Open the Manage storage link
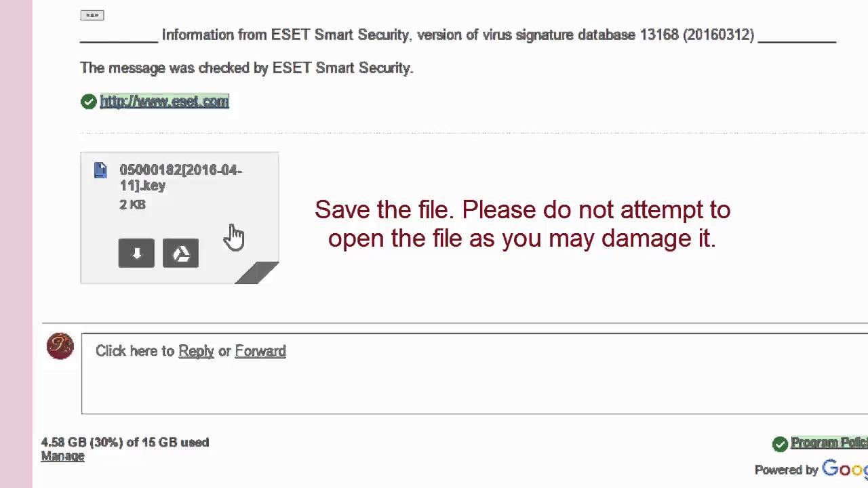This screenshot has height=488, width=868. pos(62,456)
